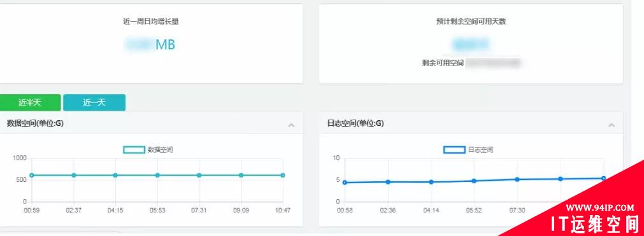Image resolution: width=644 pixels, height=236 pixels.
Task: Click the 预计剩余空间可用天数 heading
Action: 471,22
